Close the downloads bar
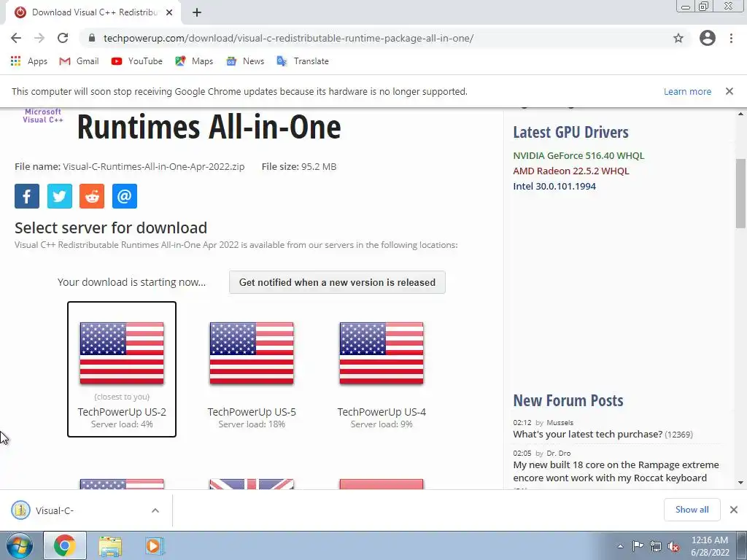The width and height of the screenshot is (747, 560). [734, 510]
